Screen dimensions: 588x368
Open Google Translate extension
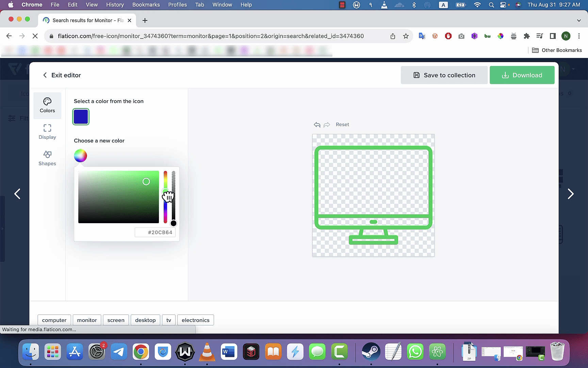click(x=422, y=36)
